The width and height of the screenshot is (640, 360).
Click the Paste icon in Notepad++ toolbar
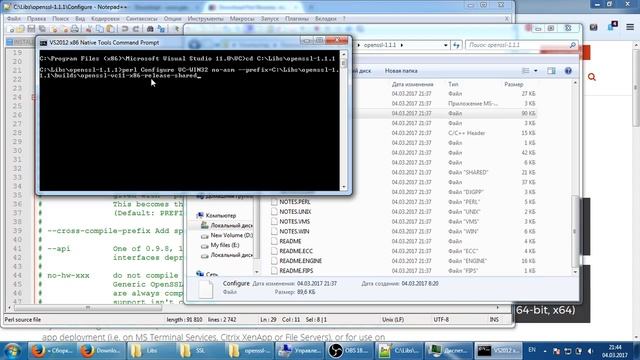[110, 29]
